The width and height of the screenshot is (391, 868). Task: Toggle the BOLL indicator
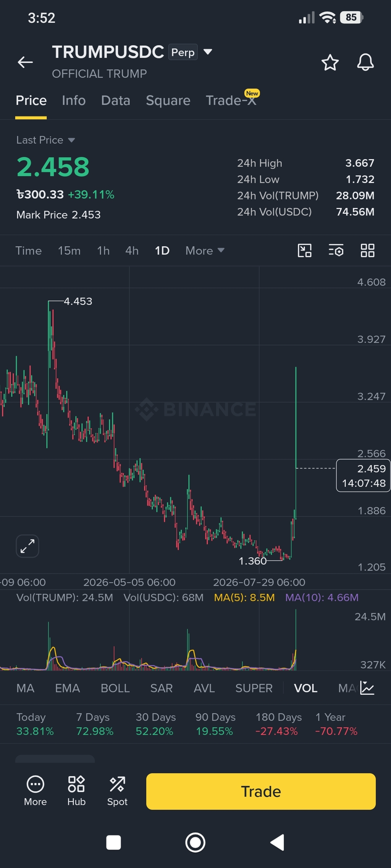115,688
